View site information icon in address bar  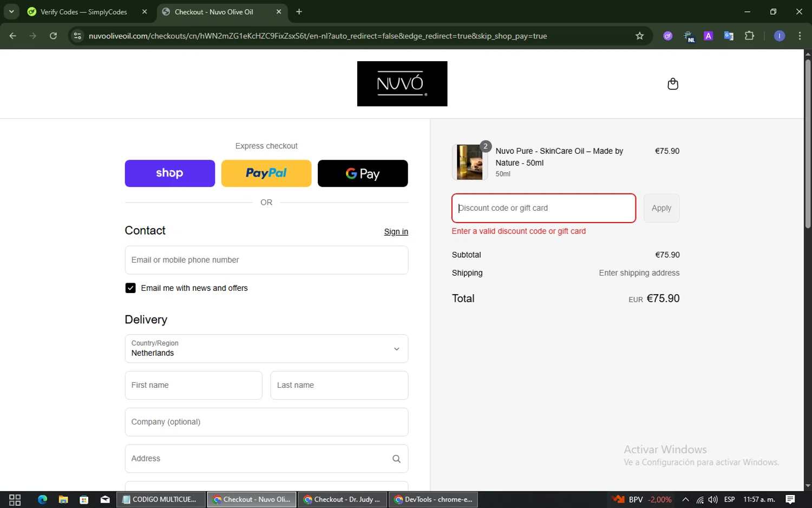(x=77, y=36)
